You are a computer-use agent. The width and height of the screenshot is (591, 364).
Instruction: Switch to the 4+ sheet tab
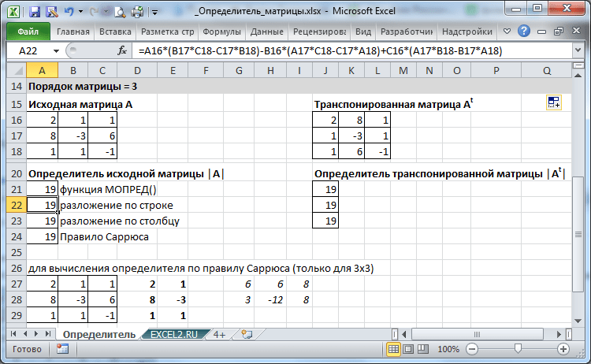[x=219, y=335]
